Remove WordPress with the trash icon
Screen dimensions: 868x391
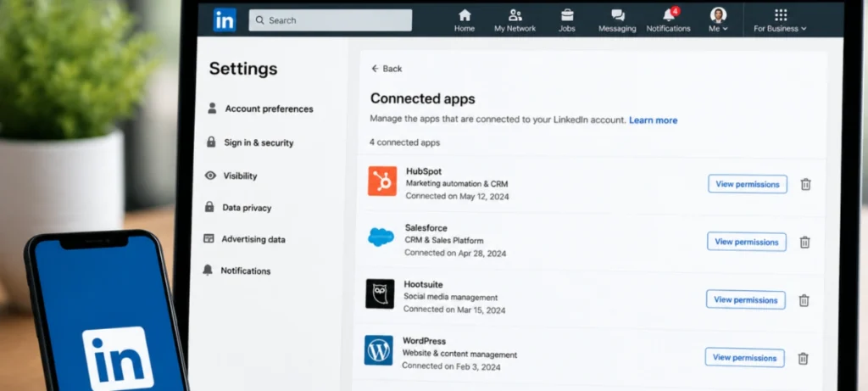click(x=803, y=358)
